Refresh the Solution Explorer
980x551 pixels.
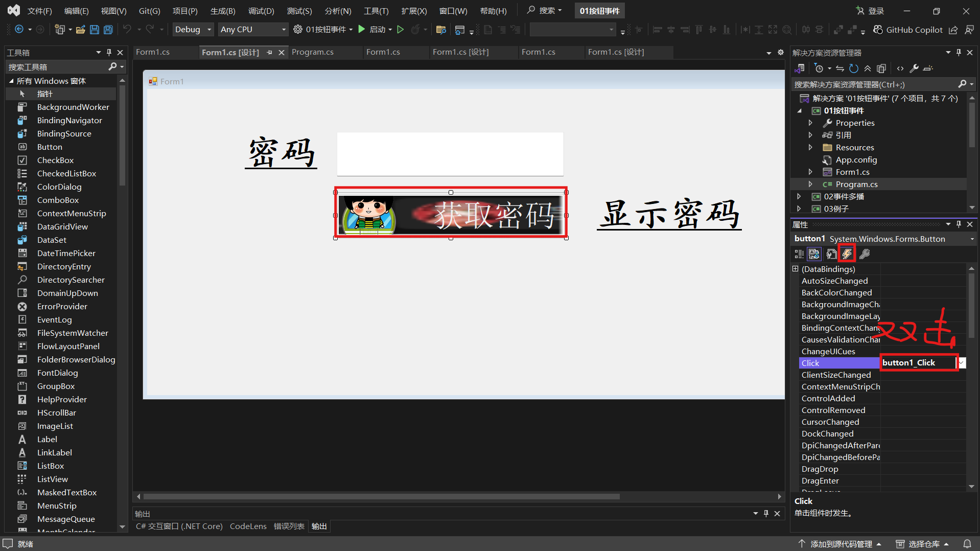click(x=854, y=68)
